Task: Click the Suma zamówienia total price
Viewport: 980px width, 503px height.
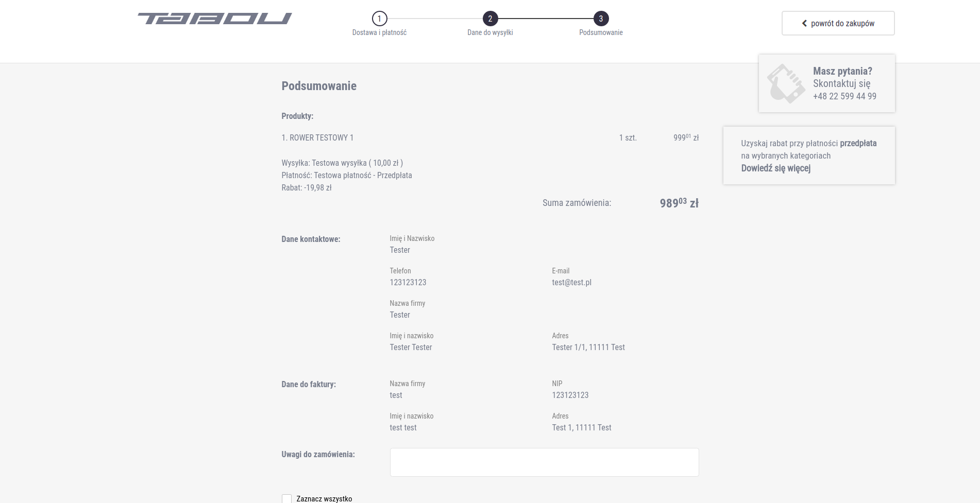Action: (x=679, y=203)
